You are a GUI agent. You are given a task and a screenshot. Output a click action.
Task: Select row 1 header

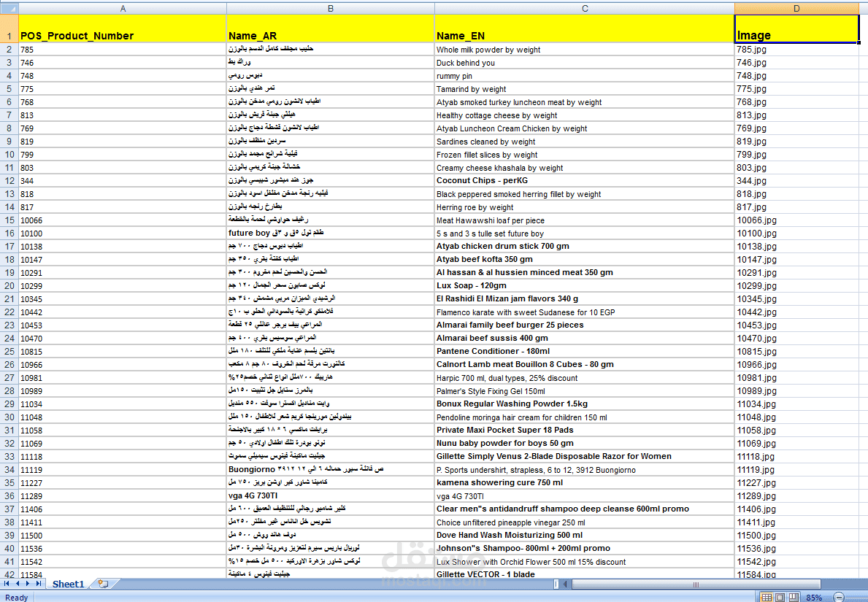coord(9,28)
